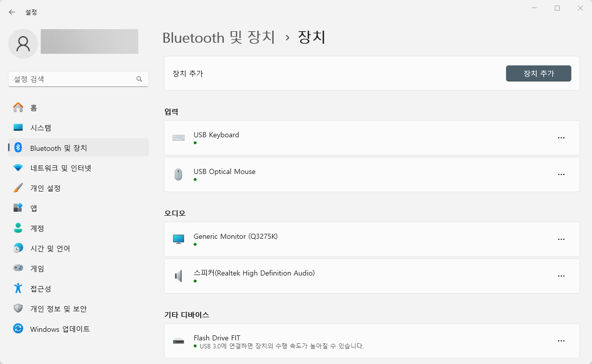
Task: Open 네트워크 및 인터넷 settings
Action: [x=78, y=168]
